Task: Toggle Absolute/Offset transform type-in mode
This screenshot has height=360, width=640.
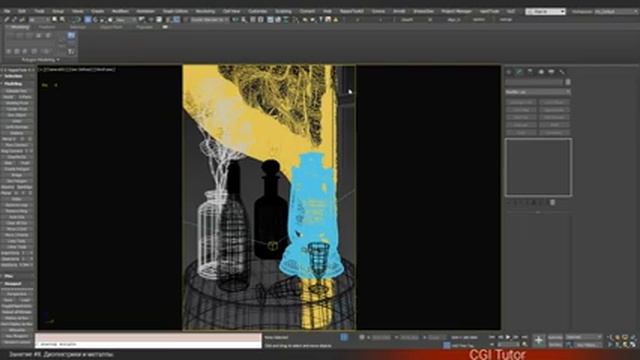Action: coord(362,338)
